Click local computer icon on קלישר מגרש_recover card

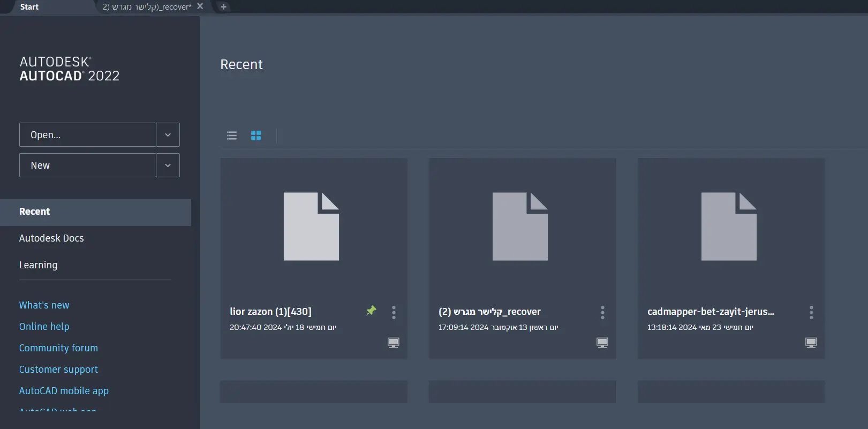tap(602, 343)
